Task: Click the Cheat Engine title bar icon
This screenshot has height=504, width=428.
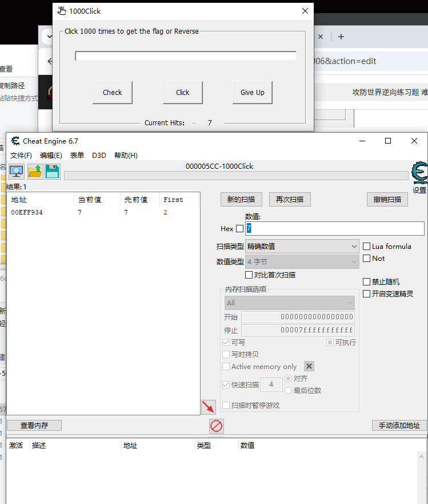Action: pyautogui.click(x=15, y=141)
